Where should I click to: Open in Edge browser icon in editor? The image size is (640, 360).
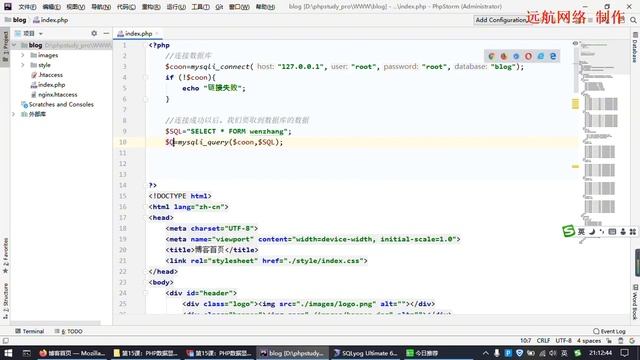[553, 56]
